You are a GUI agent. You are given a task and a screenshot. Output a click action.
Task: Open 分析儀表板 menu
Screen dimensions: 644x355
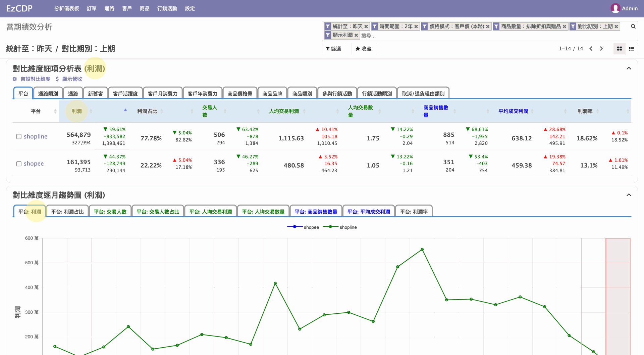coord(66,8)
